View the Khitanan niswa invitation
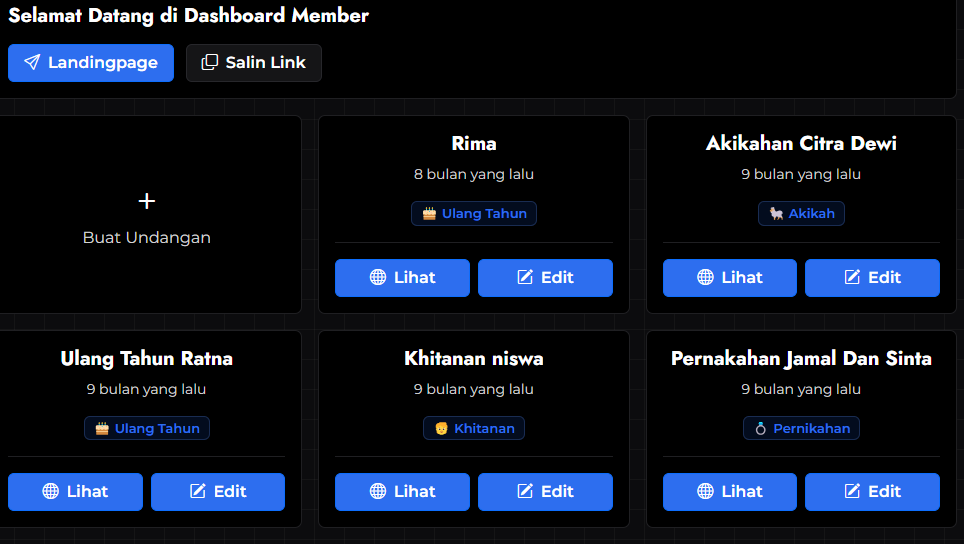This screenshot has height=544, width=964. click(x=402, y=492)
